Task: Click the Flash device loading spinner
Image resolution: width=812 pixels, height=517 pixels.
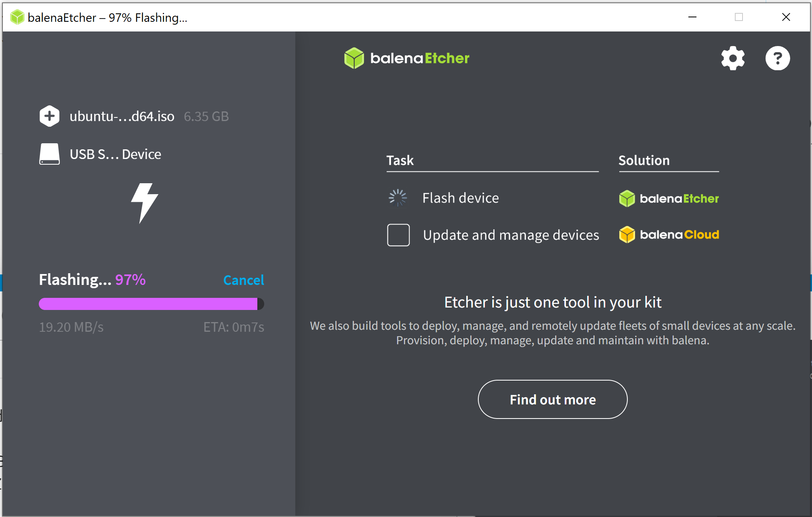Action: click(398, 198)
